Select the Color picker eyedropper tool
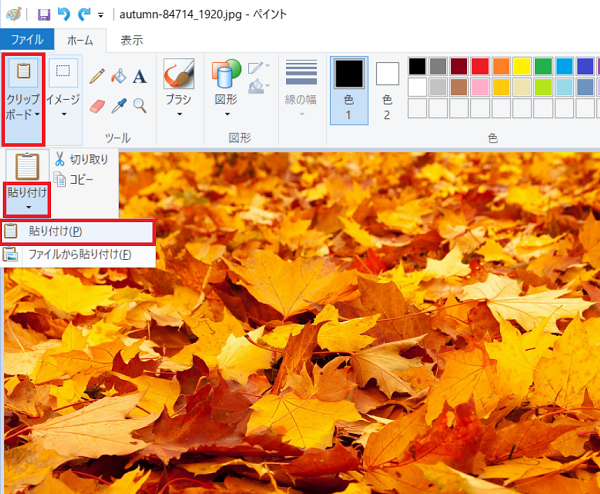 pyautogui.click(x=119, y=106)
